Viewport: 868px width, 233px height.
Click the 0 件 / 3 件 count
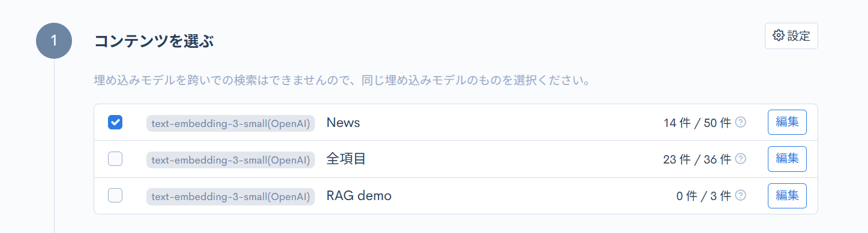tap(704, 196)
